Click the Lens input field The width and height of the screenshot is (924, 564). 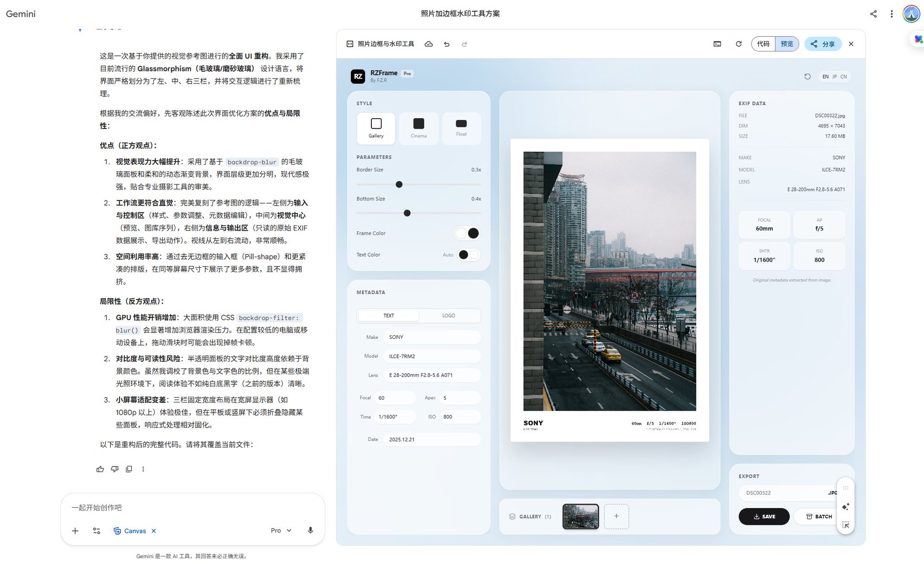(x=432, y=375)
